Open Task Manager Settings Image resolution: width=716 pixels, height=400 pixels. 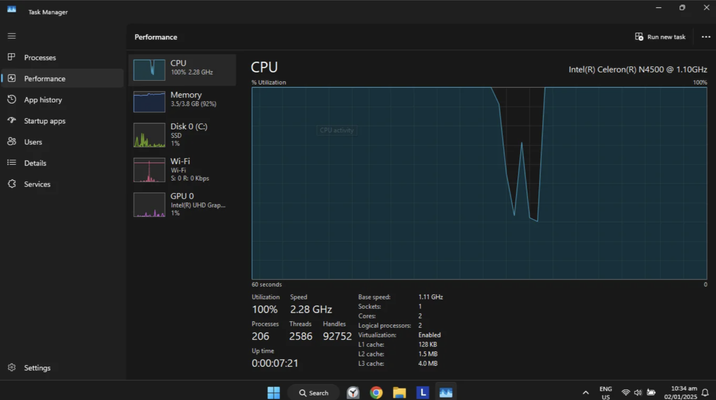(63, 368)
